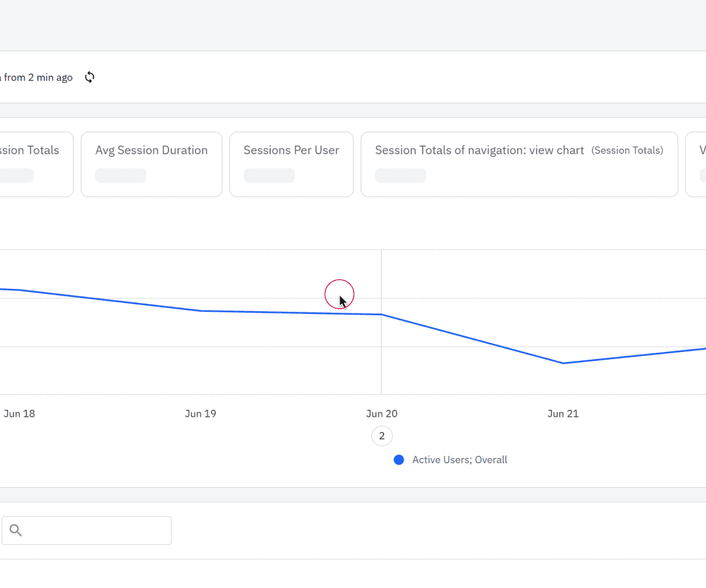Click the line's data point at Jun 18
The image size is (706, 588).
click(x=19, y=290)
